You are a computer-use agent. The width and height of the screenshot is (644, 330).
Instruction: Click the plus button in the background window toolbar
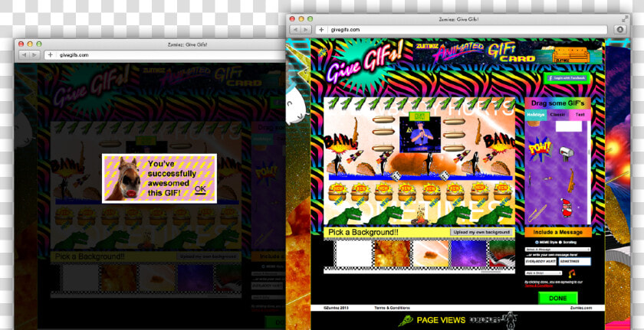(x=50, y=54)
